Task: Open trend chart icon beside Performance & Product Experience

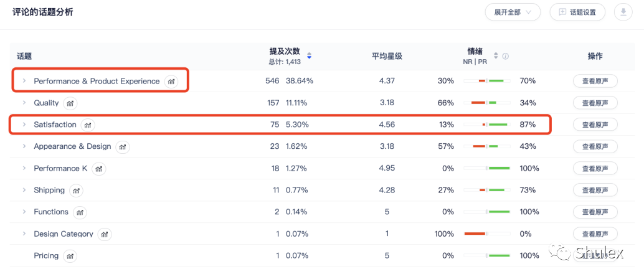Action: point(171,82)
